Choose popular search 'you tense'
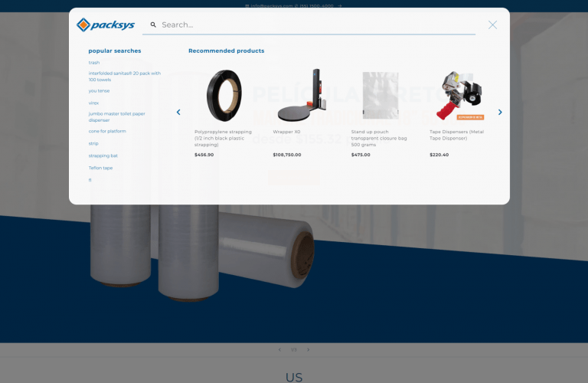Viewport: 588px width, 383px height. (x=99, y=91)
